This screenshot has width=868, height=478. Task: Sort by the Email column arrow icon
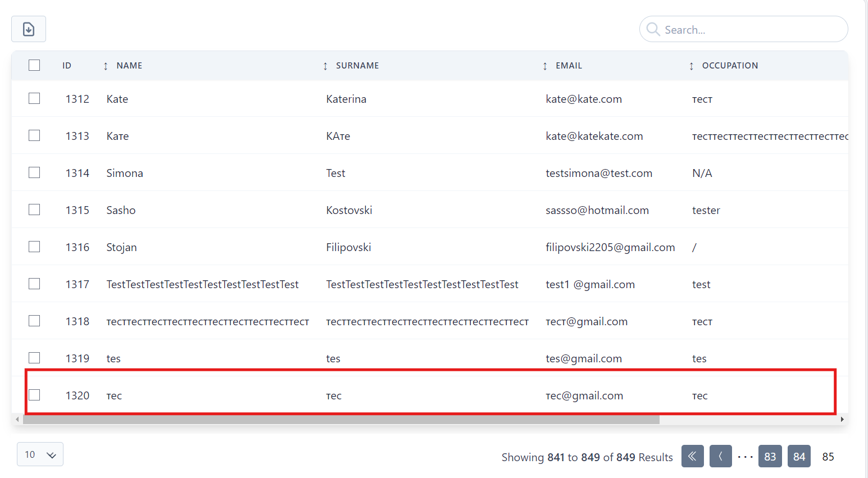click(545, 66)
